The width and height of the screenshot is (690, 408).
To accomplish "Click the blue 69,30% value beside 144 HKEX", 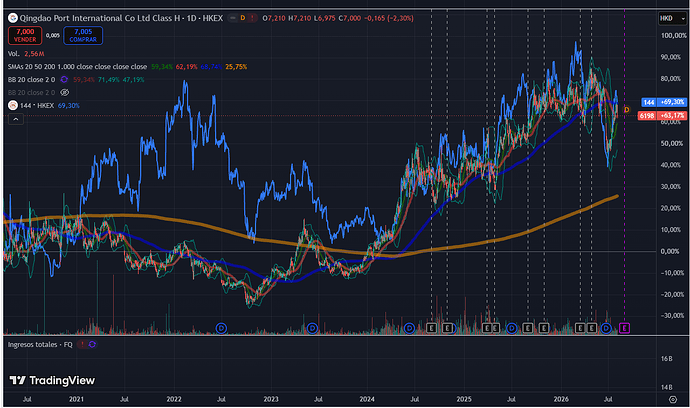I will tap(69, 106).
